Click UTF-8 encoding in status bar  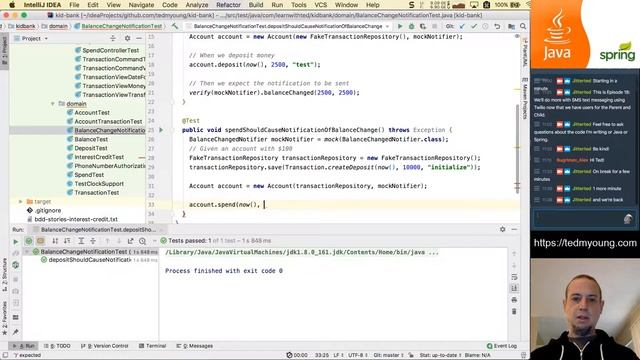(x=359, y=355)
